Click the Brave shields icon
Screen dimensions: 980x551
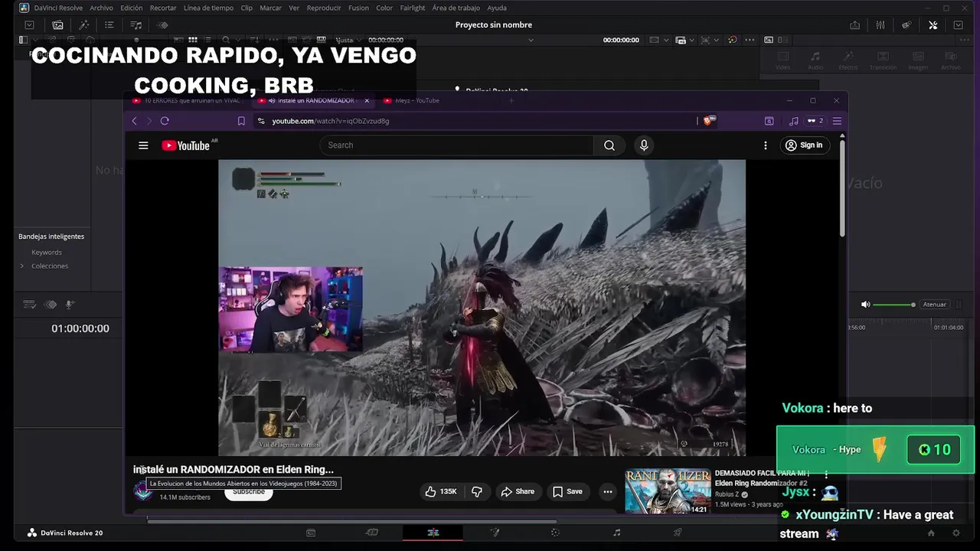click(709, 121)
